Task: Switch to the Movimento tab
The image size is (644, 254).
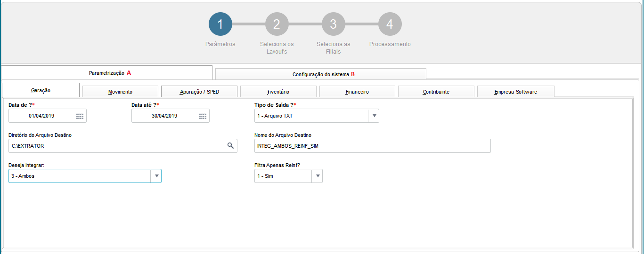Action: click(120, 92)
